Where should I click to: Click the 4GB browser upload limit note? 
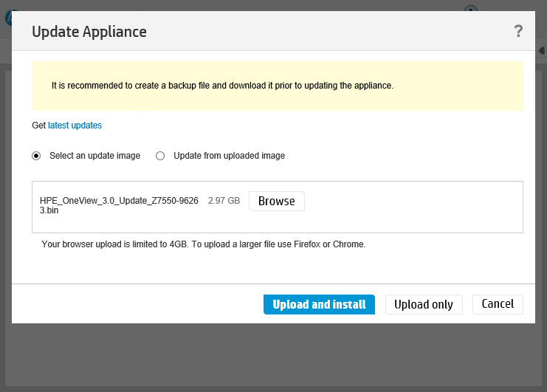204,244
